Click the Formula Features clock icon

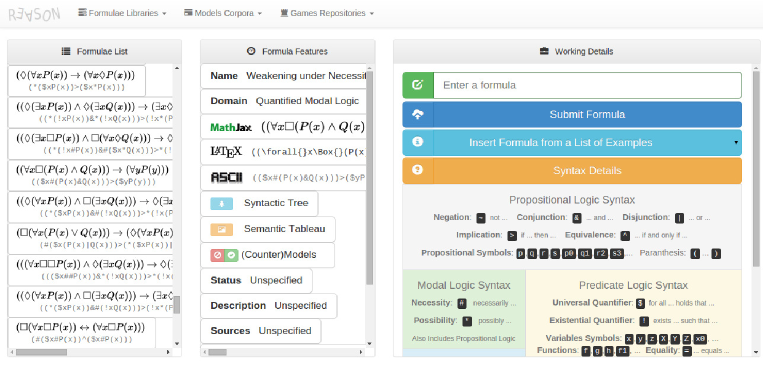(x=251, y=51)
